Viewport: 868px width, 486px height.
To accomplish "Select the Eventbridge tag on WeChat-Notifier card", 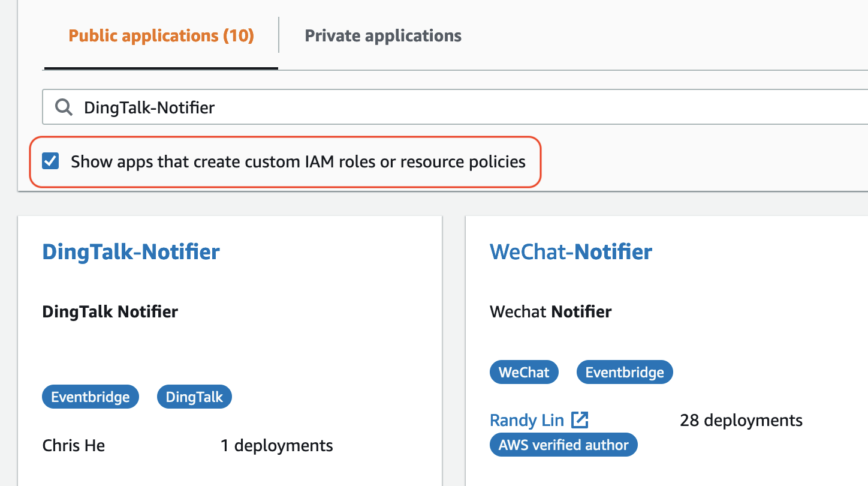I will [625, 372].
